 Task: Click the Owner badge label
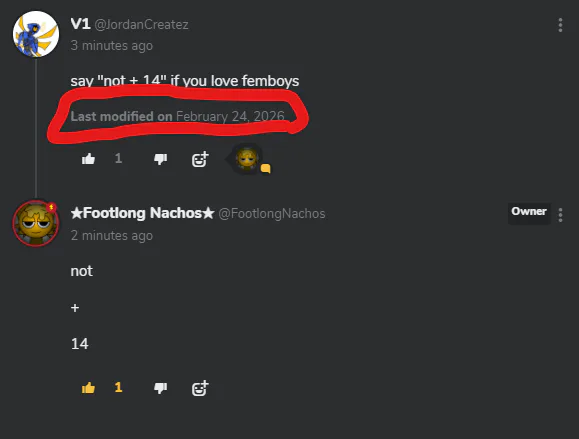[x=529, y=212]
